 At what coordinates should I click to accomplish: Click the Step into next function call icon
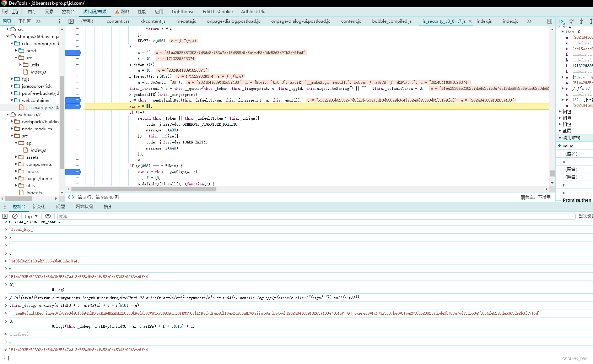click(x=581, y=21)
